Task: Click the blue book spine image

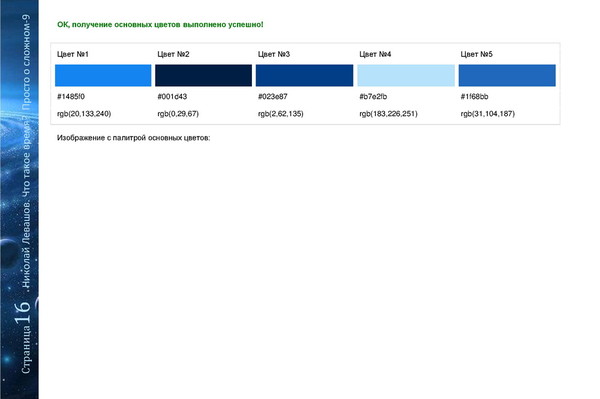Action: pyautogui.click(x=19, y=199)
